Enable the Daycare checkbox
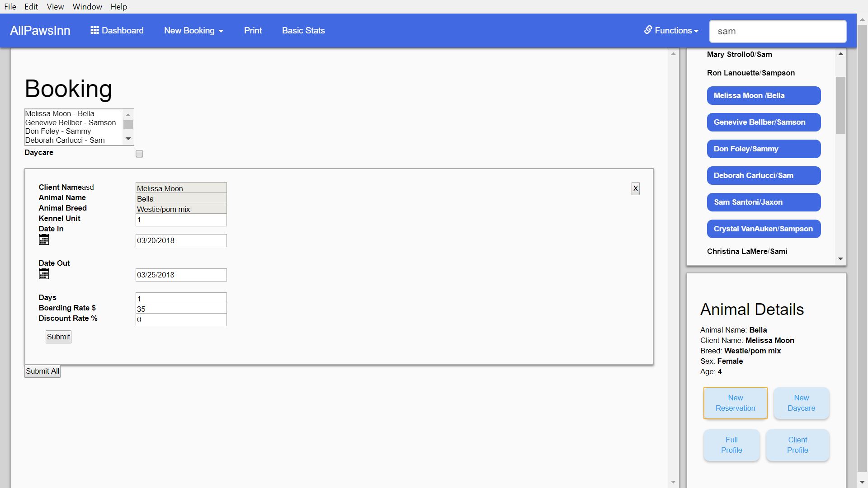This screenshot has width=868, height=488. tap(139, 154)
